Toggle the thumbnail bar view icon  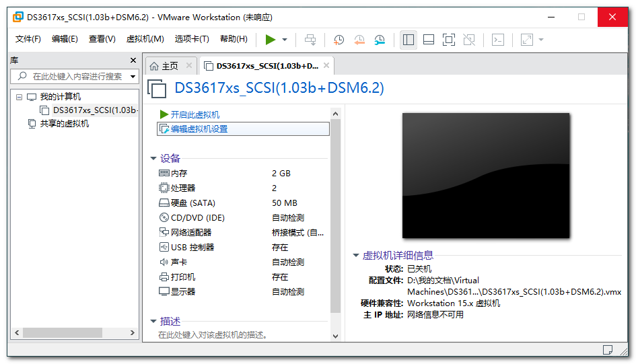coord(429,40)
